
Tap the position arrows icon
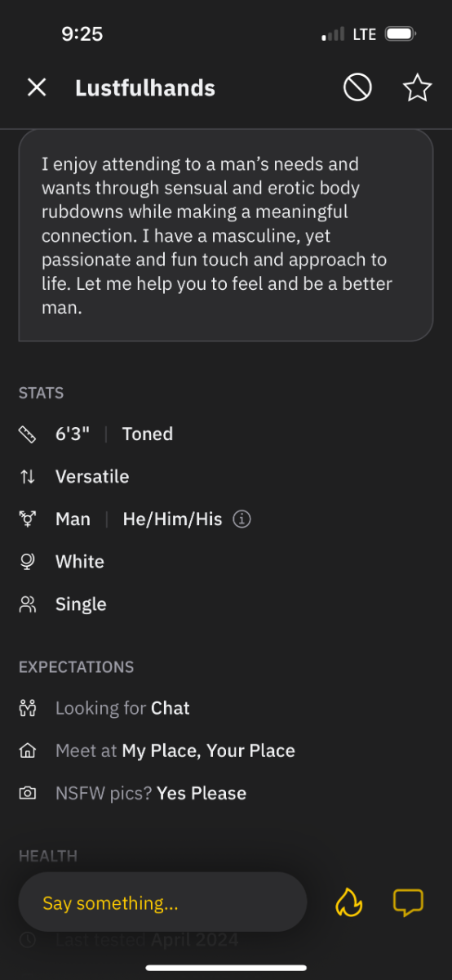pyautogui.click(x=28, y=477)
